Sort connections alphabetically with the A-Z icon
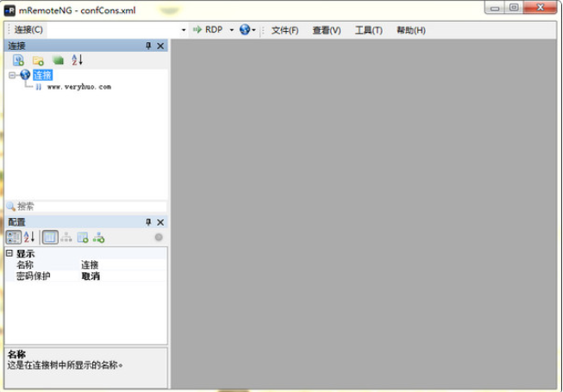The height and width of the screenshot is (392, 563). [77, 60]
